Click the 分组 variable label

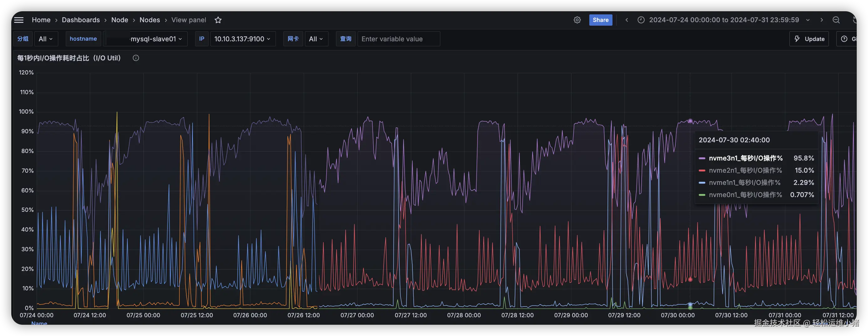23,39
